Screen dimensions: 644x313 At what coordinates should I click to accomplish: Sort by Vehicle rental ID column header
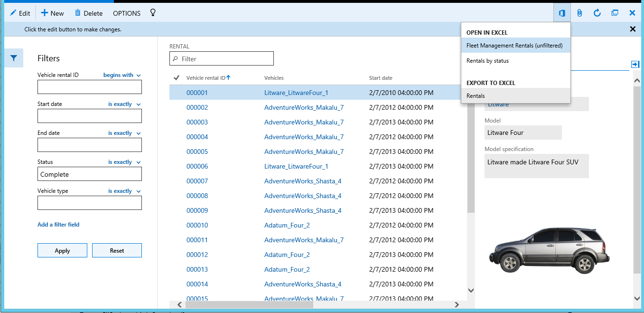[x=208, y=78]
